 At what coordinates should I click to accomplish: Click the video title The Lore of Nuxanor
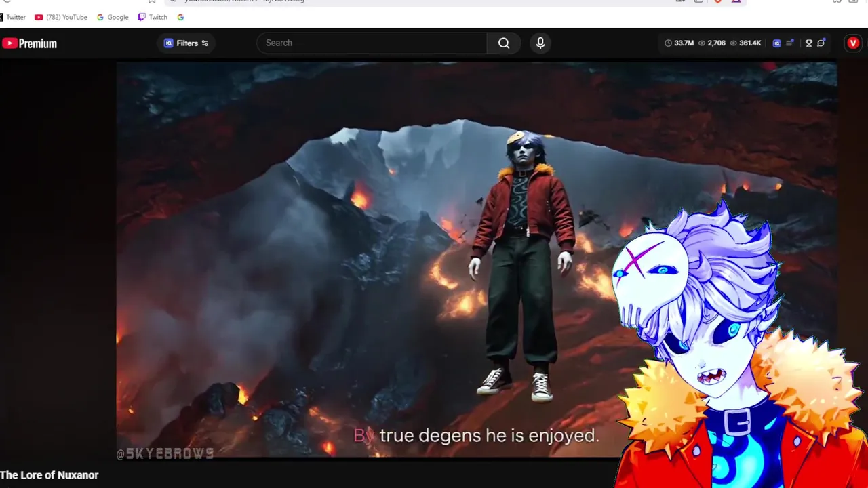[50, 475]
